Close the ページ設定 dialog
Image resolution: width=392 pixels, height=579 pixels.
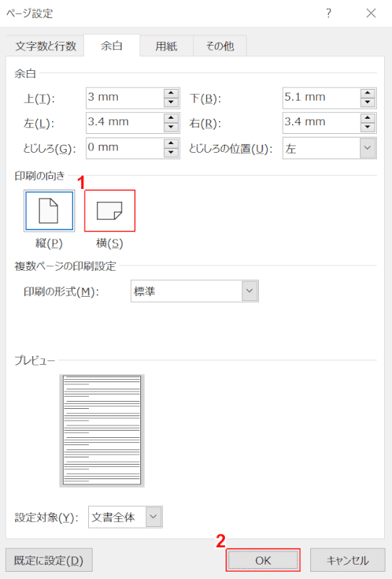pyautogui.click(x=371, y=13)
